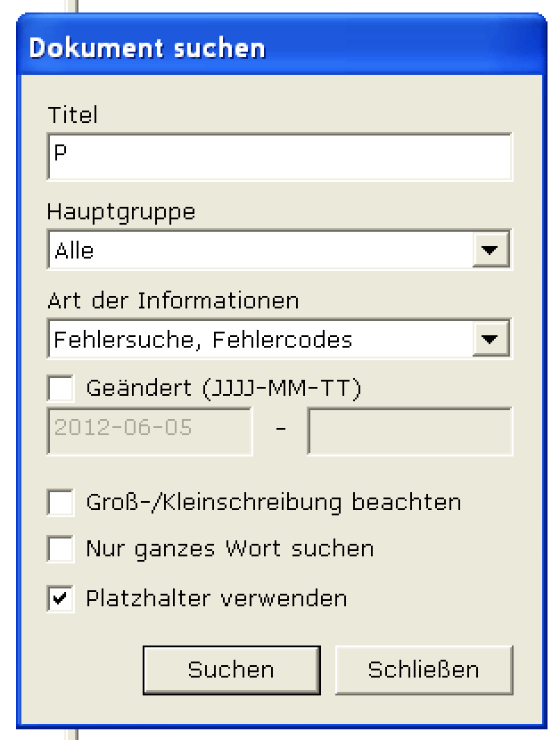Click the 'Platzhalter verwenden' label text
560x740 pixels.
pyautogui.click(x=217, y=599)
